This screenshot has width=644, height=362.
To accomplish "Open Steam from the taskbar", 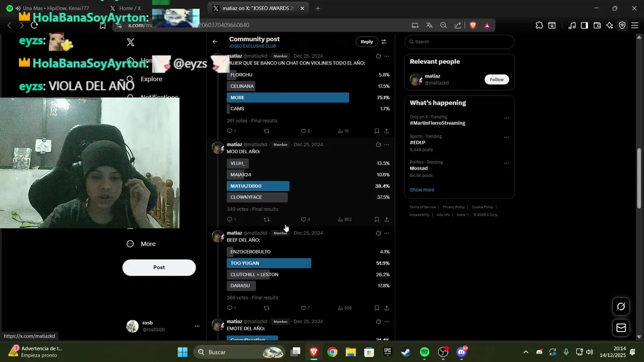I will [x=406, y=352].
